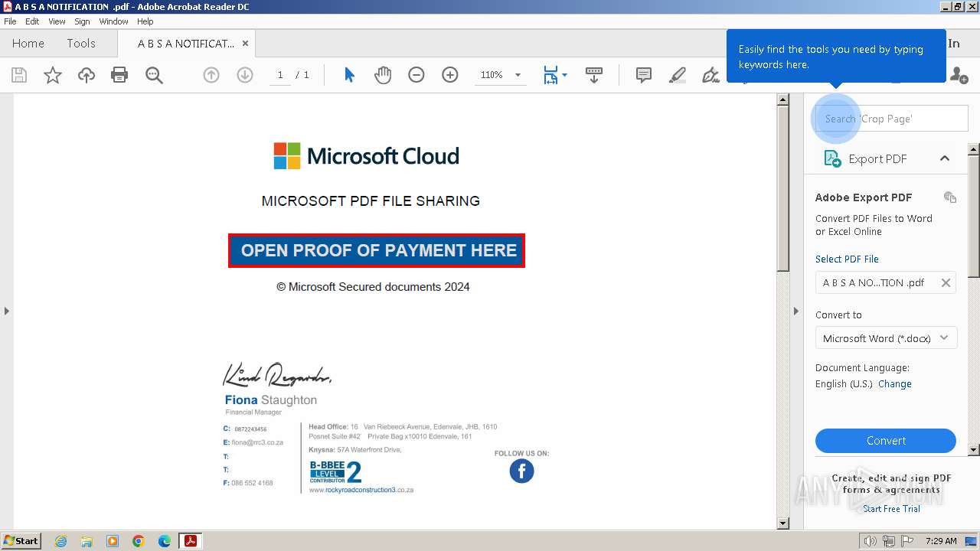Collapse the Export PDF section chevron
Screen dimensions: 980x551
945,158
